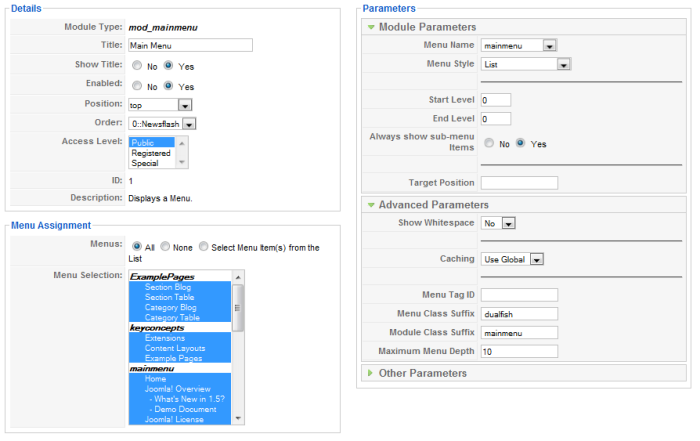
Task: Select Category Blog in Menu Selection
Action: [x=180, y=308]
